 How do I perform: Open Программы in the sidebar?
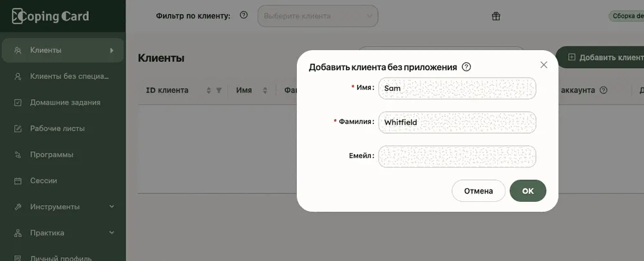point(63,154)
